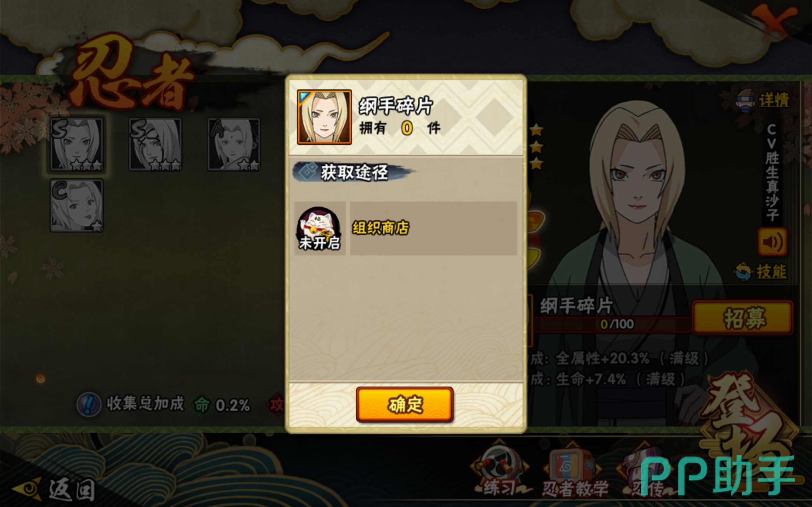
Task: Toggle the voice speaker icon
Action: tap(772, 242)
